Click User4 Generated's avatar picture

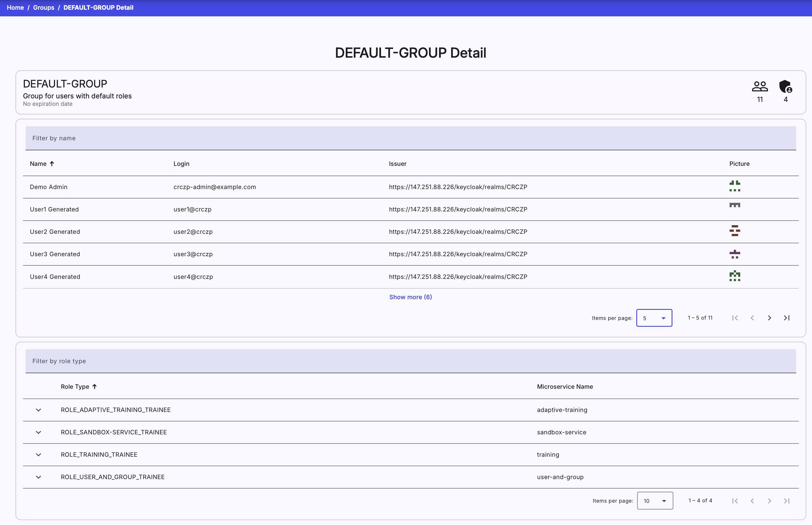click(735, 277)
